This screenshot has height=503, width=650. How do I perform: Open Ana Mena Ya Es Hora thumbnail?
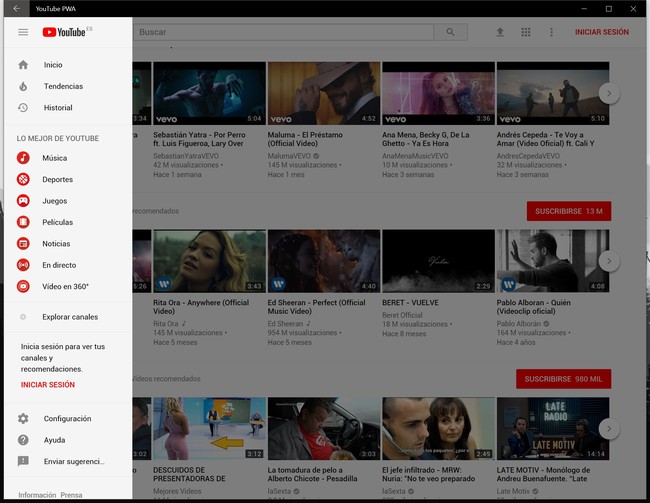[x=439, y=93]
